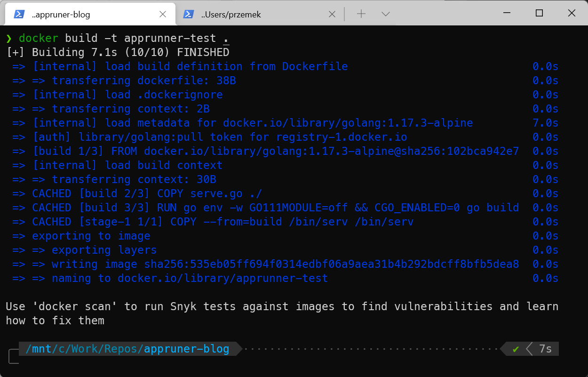The image size is (588, 377).
Task: Click the green checkmark status in prompt
Action: pyautogui.click(x=516, y=349)
